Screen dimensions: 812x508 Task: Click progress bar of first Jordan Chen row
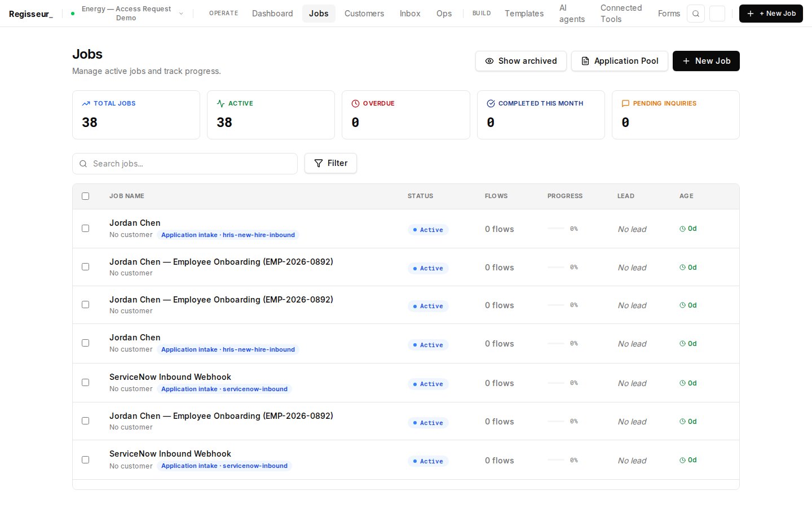pyautogui.click(x=556, y=229)
